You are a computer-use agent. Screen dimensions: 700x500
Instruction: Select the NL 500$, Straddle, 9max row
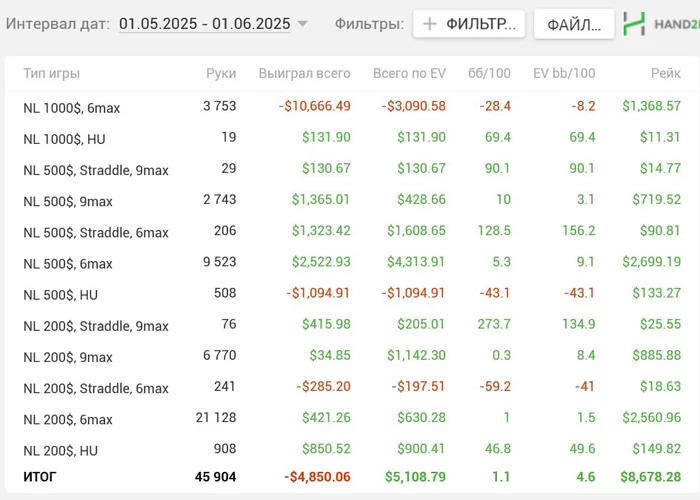96,170
